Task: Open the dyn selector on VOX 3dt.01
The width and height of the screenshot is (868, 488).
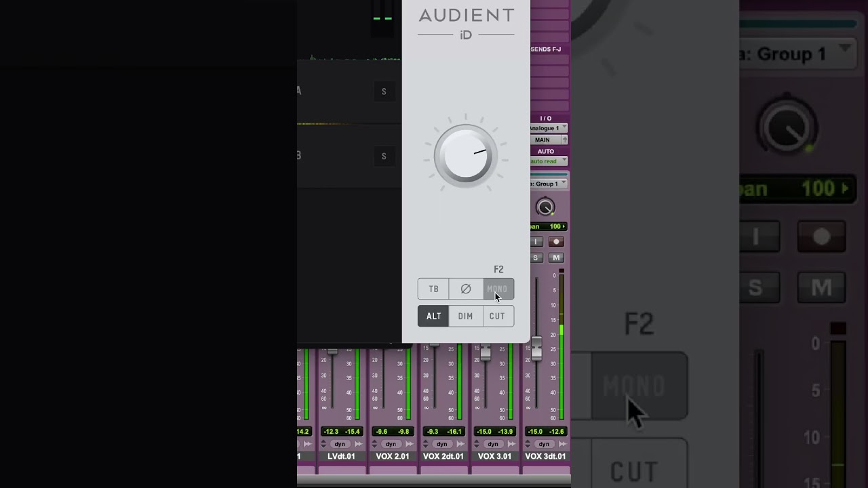Action: [544, 444]
